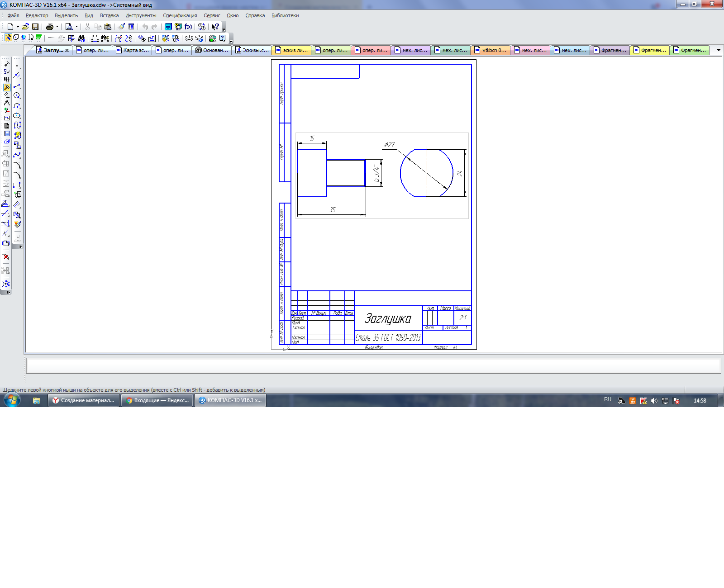Open the Инструменты menu
This screenshot has width=724, height=588.
point(141,15)
